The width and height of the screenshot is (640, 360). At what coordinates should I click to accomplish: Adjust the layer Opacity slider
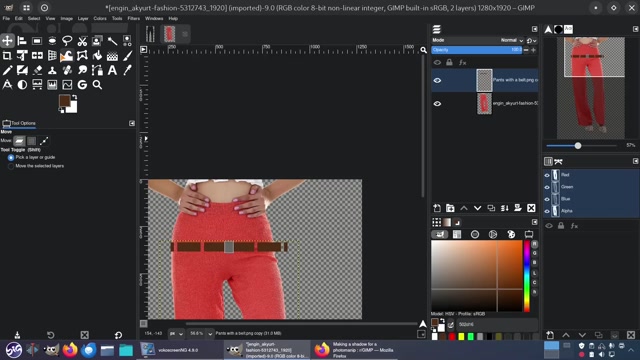click(x=477, y=50)
